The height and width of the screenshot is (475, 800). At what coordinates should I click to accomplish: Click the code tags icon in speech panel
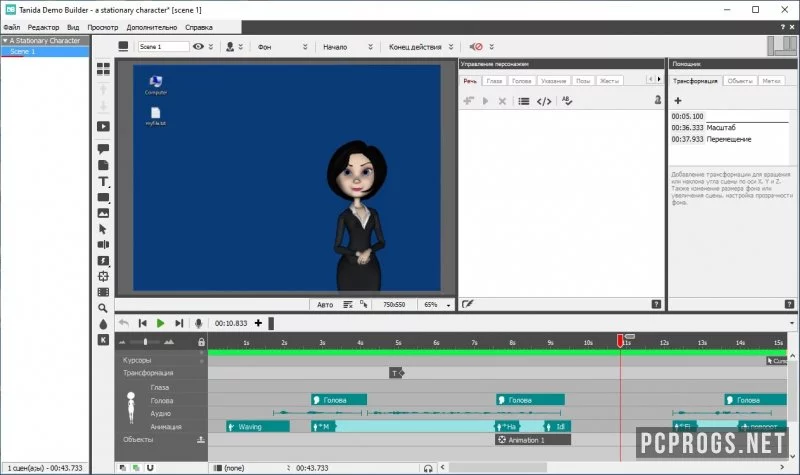pos(544,101)
